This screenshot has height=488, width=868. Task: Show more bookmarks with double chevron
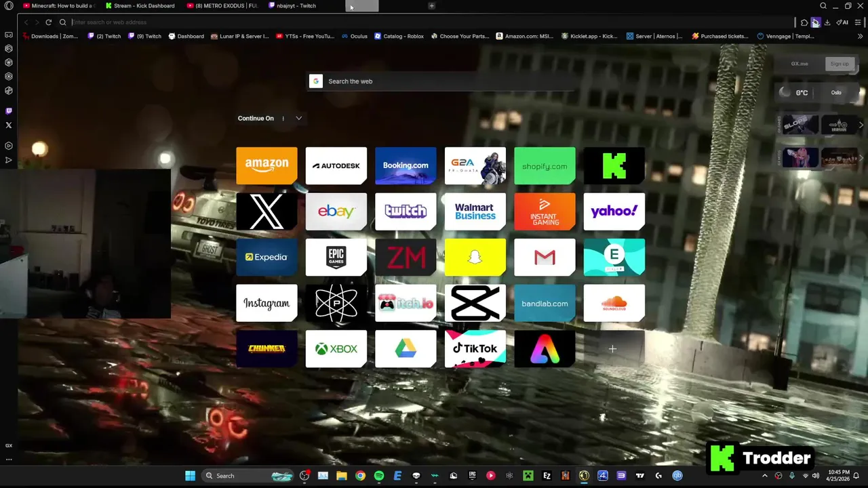[861, 37]
